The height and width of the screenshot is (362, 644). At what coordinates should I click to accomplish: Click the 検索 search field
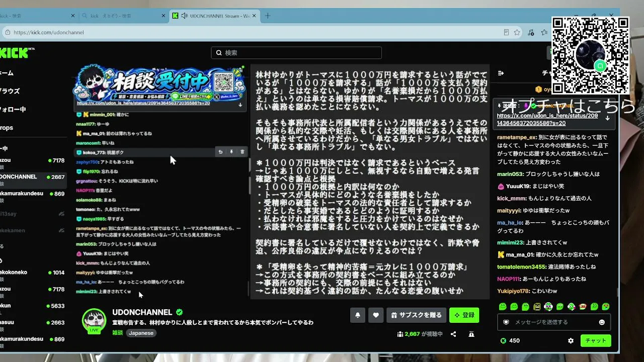coord(296,53)
